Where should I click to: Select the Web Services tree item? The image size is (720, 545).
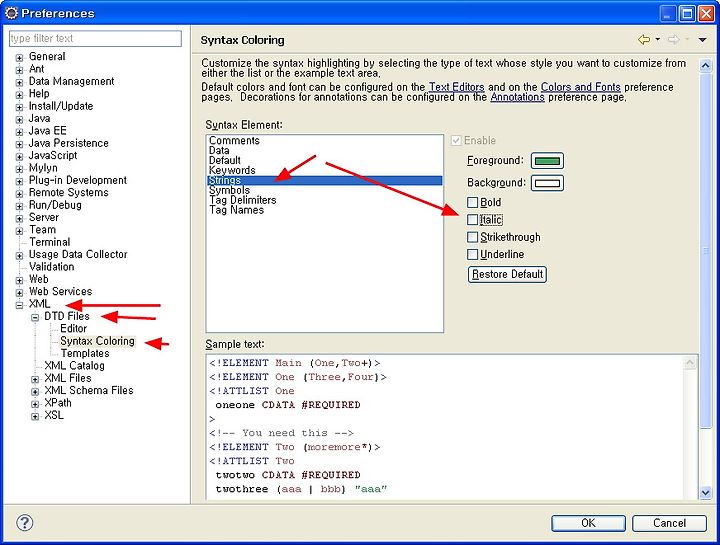coord(60,292)
